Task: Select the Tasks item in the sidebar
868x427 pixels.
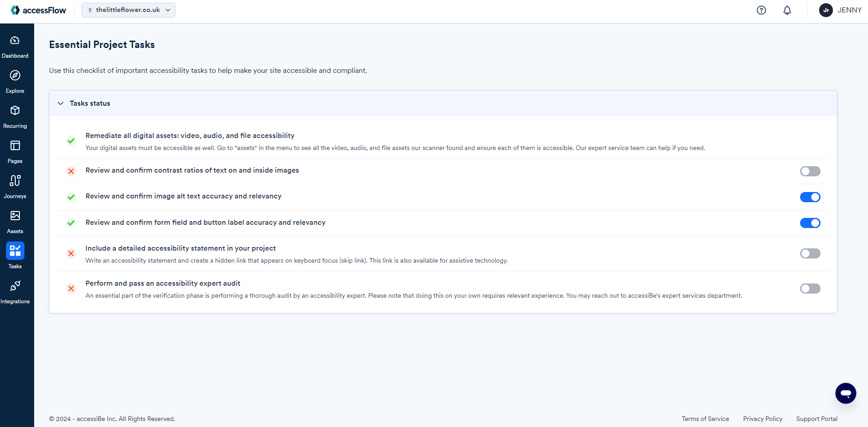Action: 15,255
